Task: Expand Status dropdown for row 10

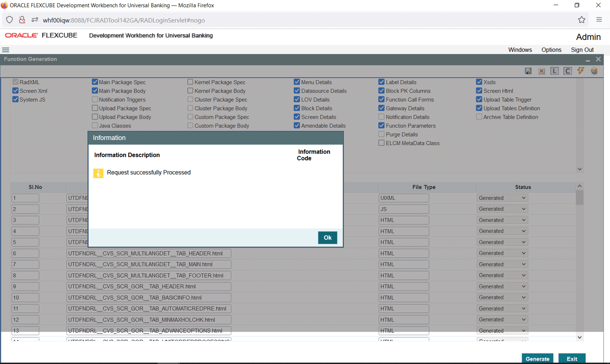Action: pyautogui.click(x=502, y=297)
